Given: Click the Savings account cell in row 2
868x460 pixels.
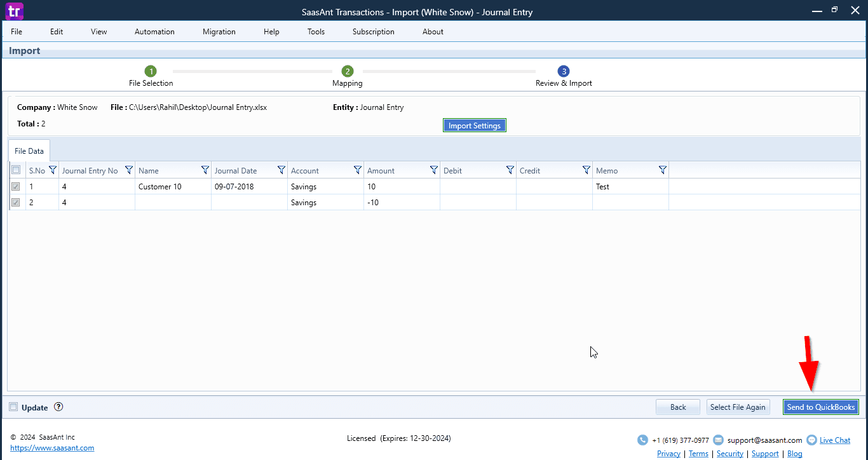Looking at the screenshot, I should click(x=325, y=202).
